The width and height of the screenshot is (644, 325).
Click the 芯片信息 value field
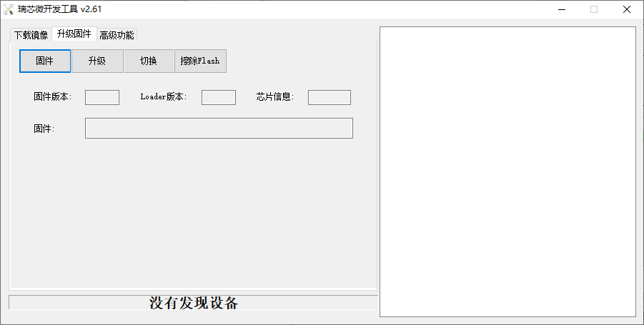point(330,98)
